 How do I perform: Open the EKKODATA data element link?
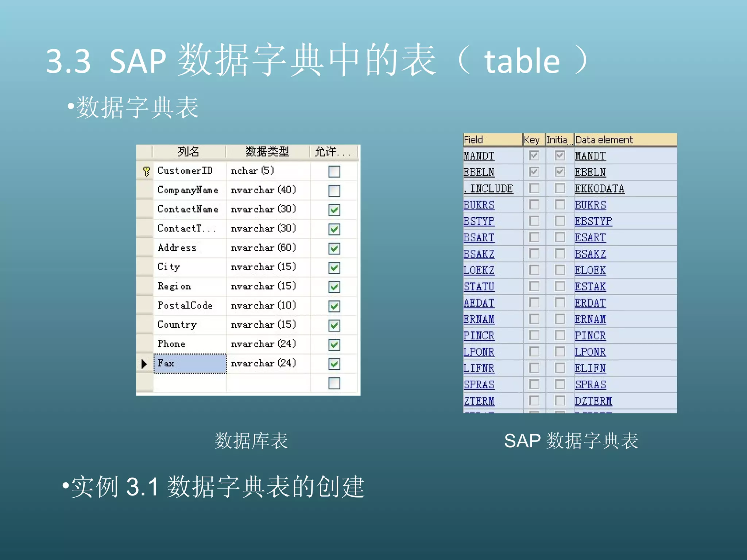click(x=600, y=188)
